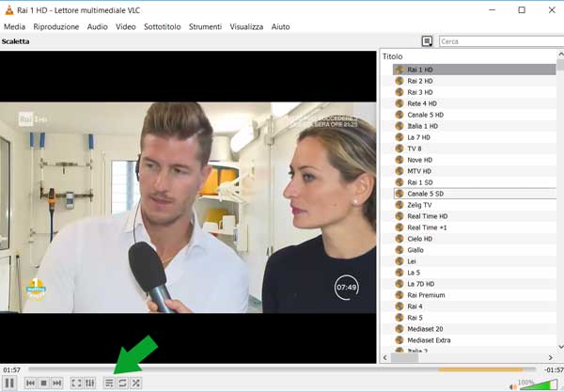Select Giallo channel
The height and width of the screenshot is (392, 564).
point(474,250)
